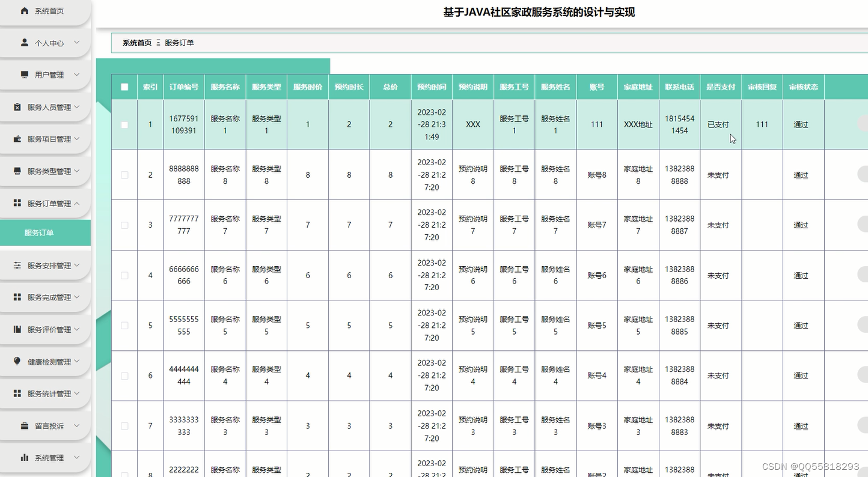Check the box for order 7777777777
The image size is (868, 477).
click(124, 225)
